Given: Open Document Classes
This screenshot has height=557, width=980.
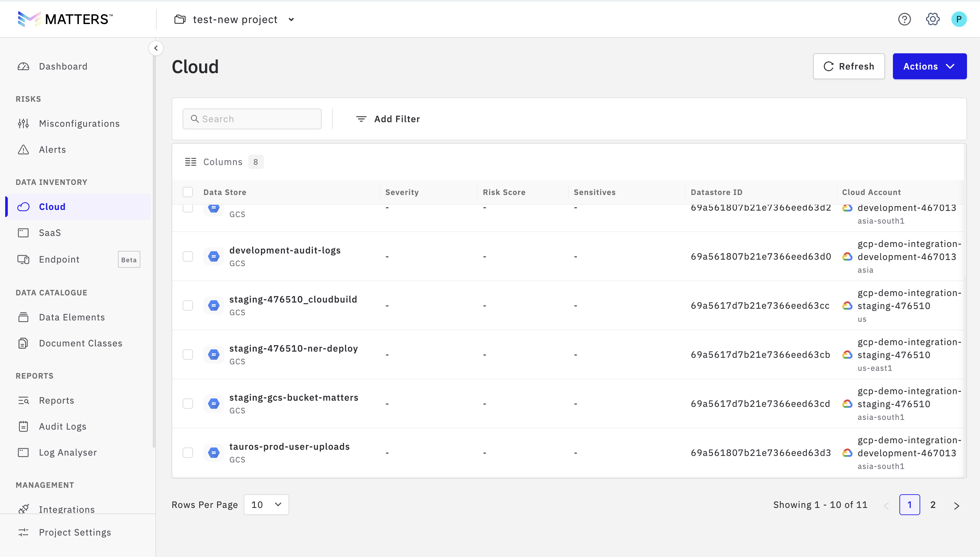Looking at the screenshot, I should [80, 343].
